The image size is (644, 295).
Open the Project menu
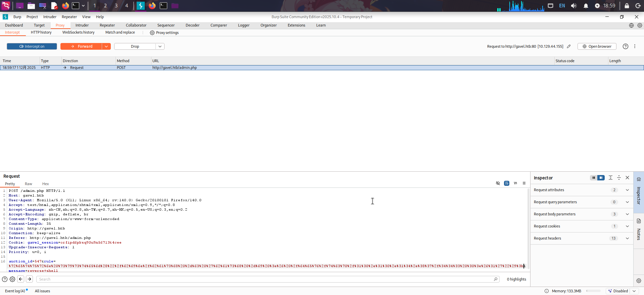32,17
